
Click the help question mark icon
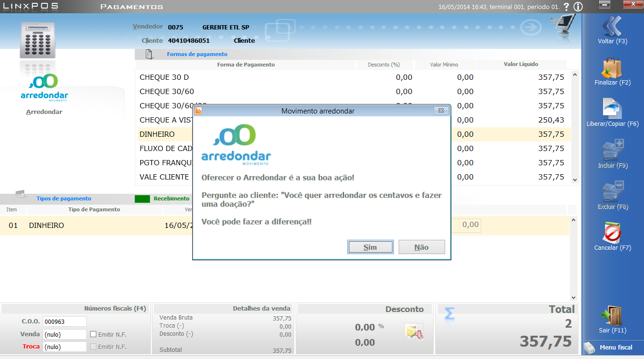click(566, 7)
